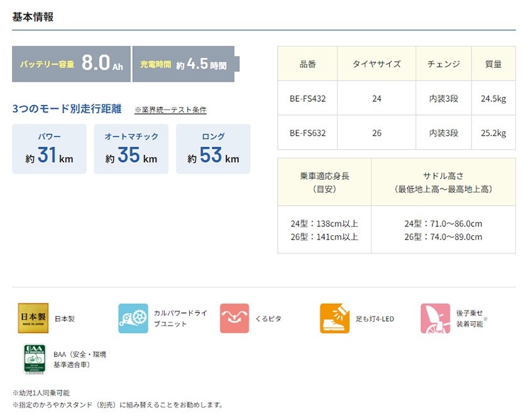Select the オートマチック mode 35 km box

coord(131,149)
